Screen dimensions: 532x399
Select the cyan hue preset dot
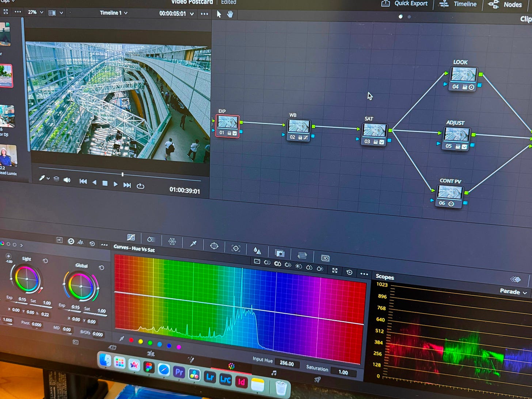click(x=160, y=344)
